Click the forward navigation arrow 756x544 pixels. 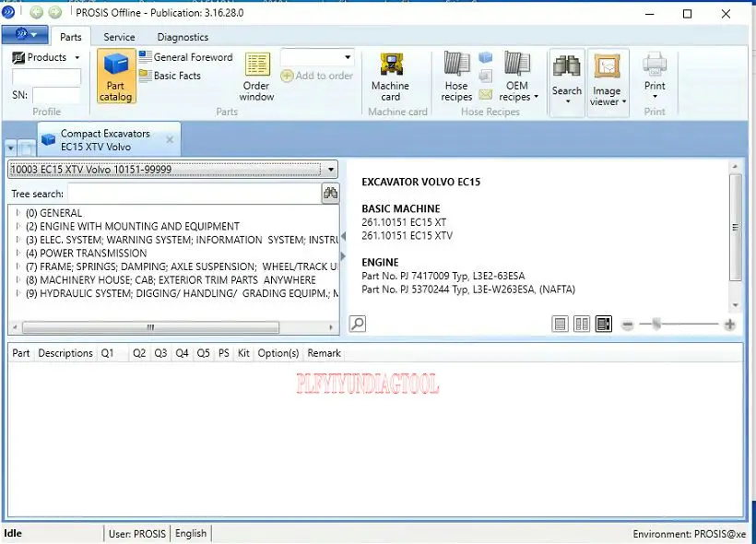click(x=55, y=12)
